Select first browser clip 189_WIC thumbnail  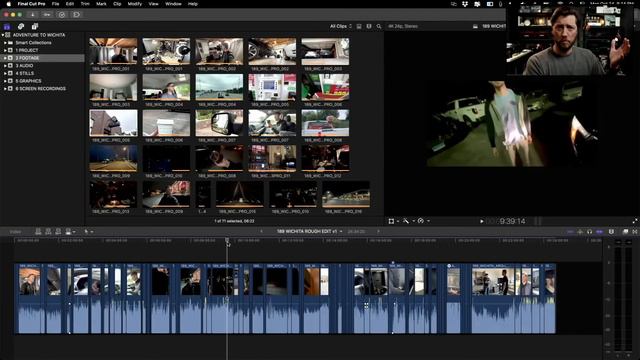pyautogui.click(x=113, y=51)
